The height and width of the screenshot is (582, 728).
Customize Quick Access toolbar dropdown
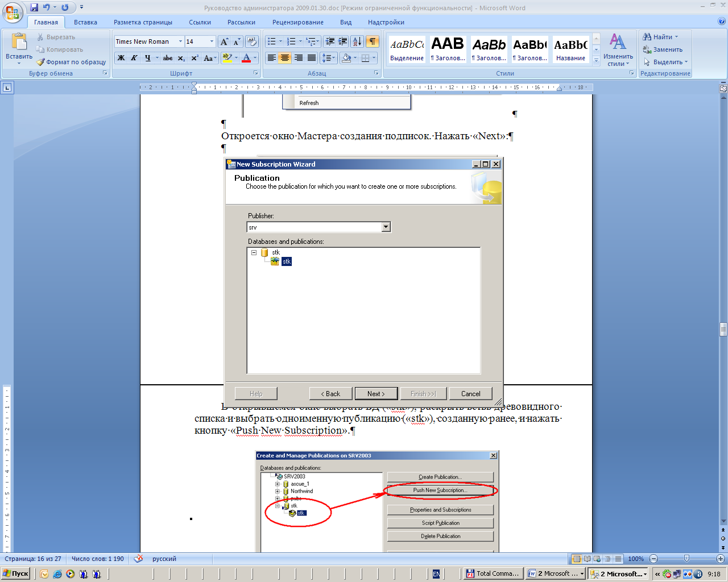(81, 7)
